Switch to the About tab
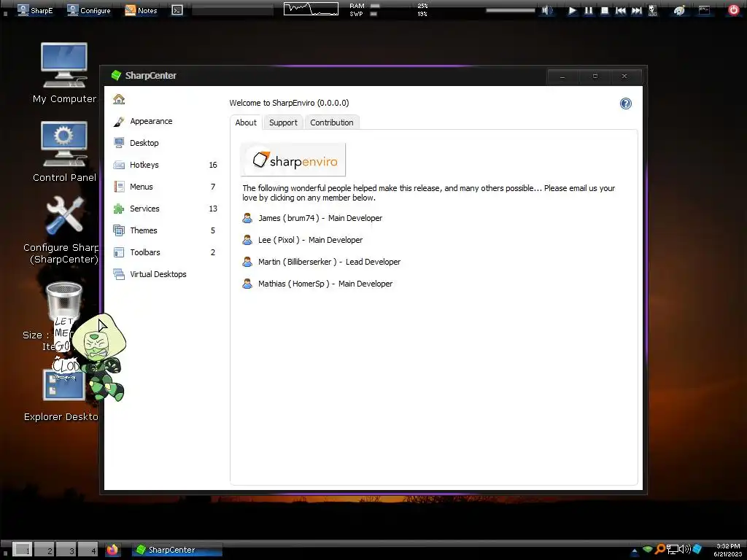Image resolution: width=747 pixels, height=560 pixels. 246,122
